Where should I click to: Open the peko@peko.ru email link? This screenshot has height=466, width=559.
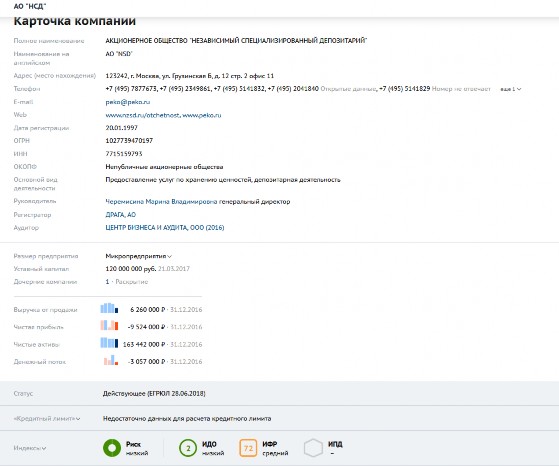pyautogui.click(x=128, y=102)
